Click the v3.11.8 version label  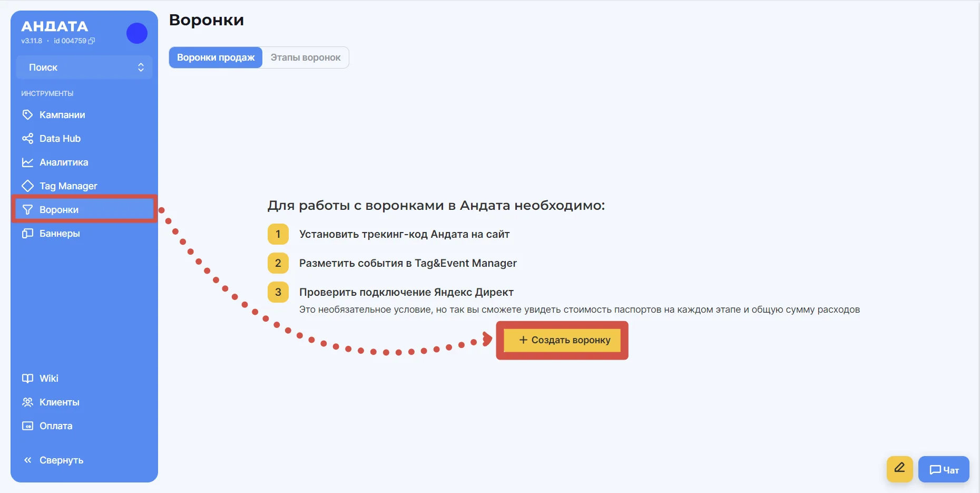[x=32, y=41]
